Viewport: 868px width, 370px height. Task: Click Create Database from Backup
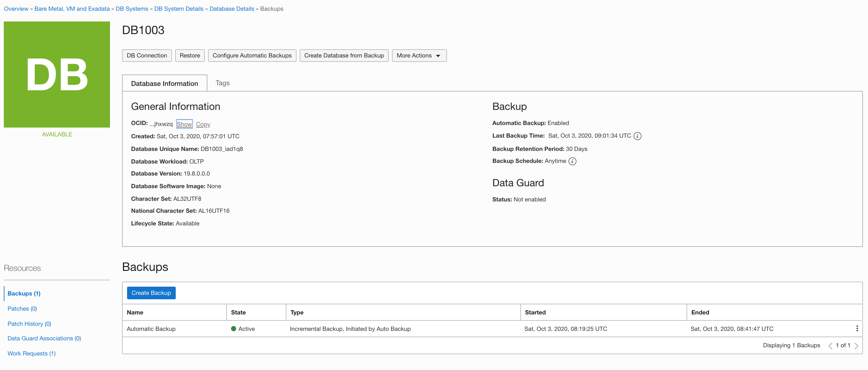point(344,56)
